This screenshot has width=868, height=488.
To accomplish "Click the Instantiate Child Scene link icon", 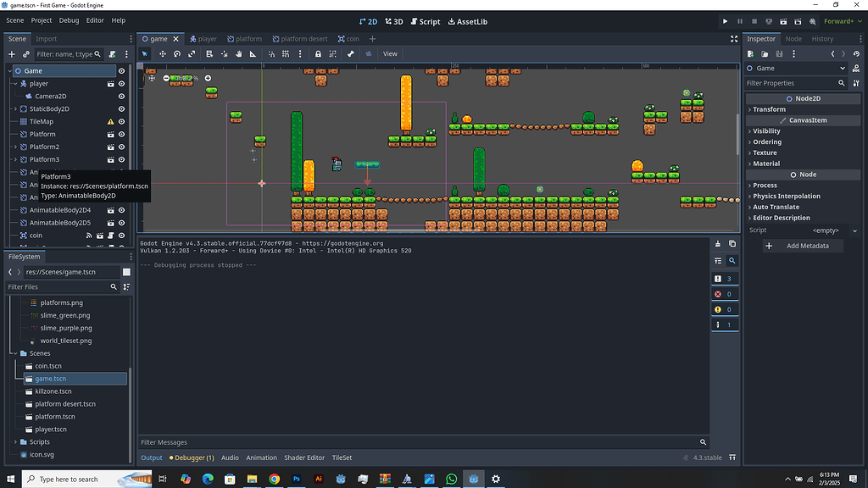I will click(x=26, y=54).
